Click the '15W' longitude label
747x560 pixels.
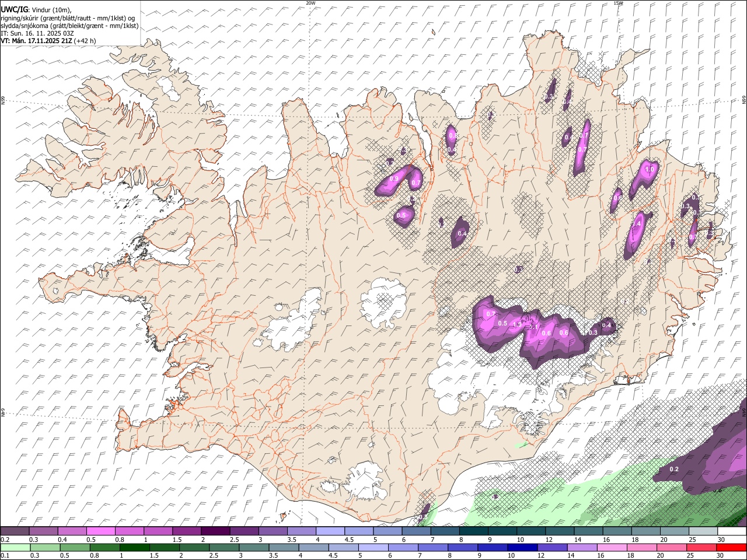[618, 3]
